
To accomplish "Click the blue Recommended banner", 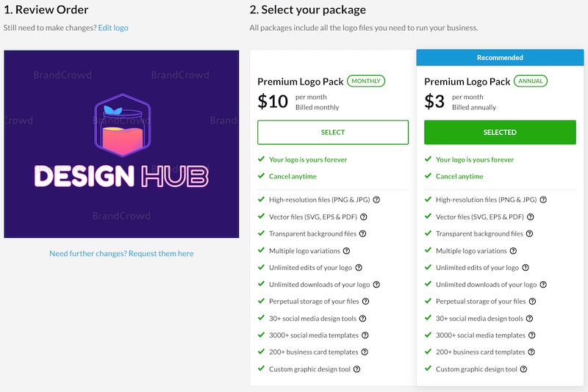I will [x=500, y=57].
